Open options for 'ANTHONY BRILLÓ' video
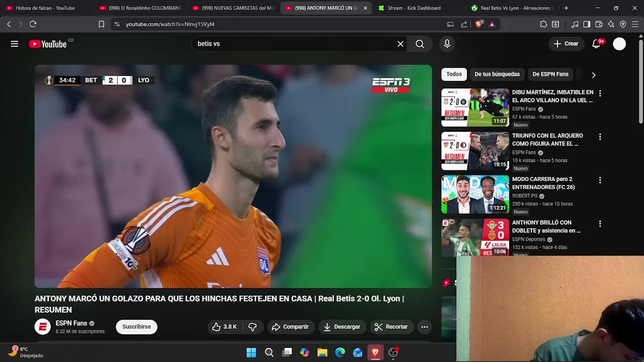644x362 pixels. [x=600, y=223]
